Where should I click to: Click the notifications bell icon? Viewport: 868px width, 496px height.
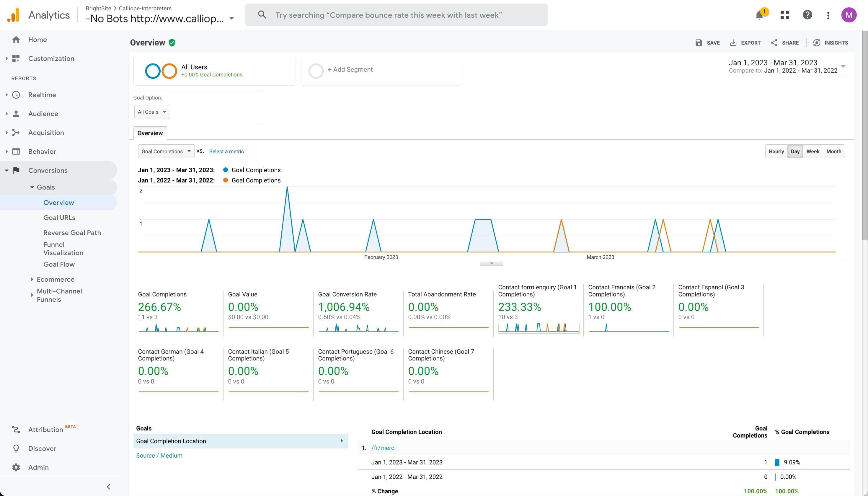[x=759, y=15]
